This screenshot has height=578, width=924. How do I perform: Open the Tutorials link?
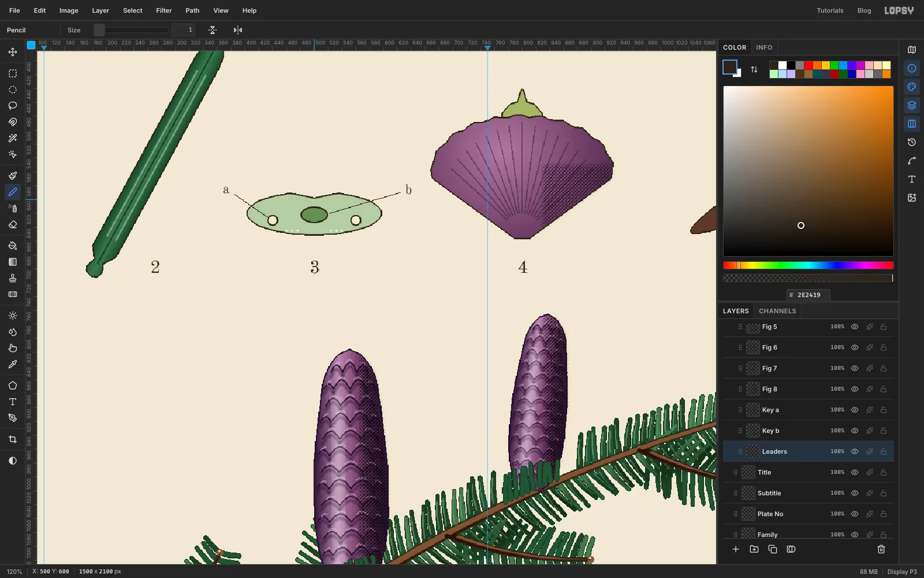pos(830,10)
